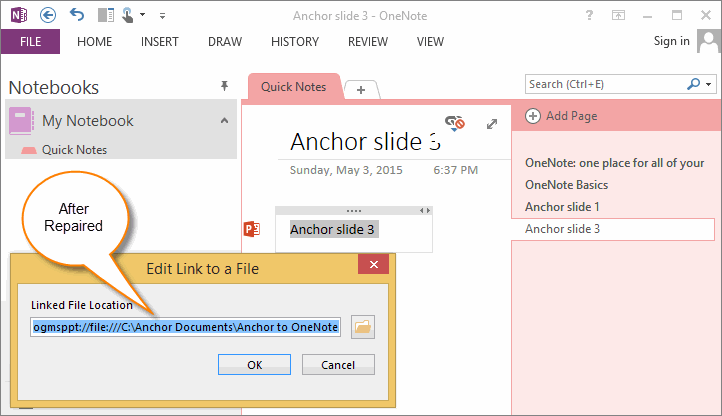Click Cancel in the dialog
Screen dimensions: 722x416
(x=338, y=364)
